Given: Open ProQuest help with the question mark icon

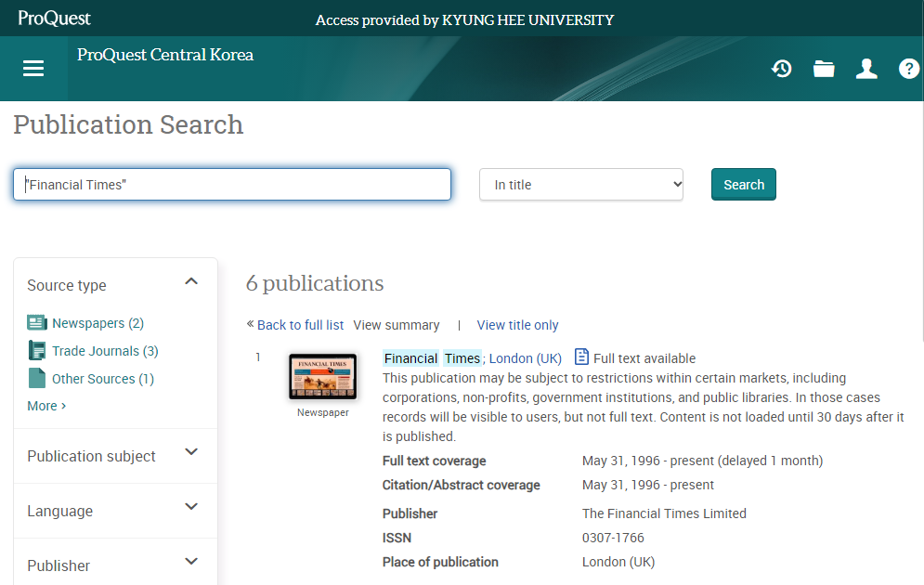Looking at the screenshot, I should click(x=908, y=68).
